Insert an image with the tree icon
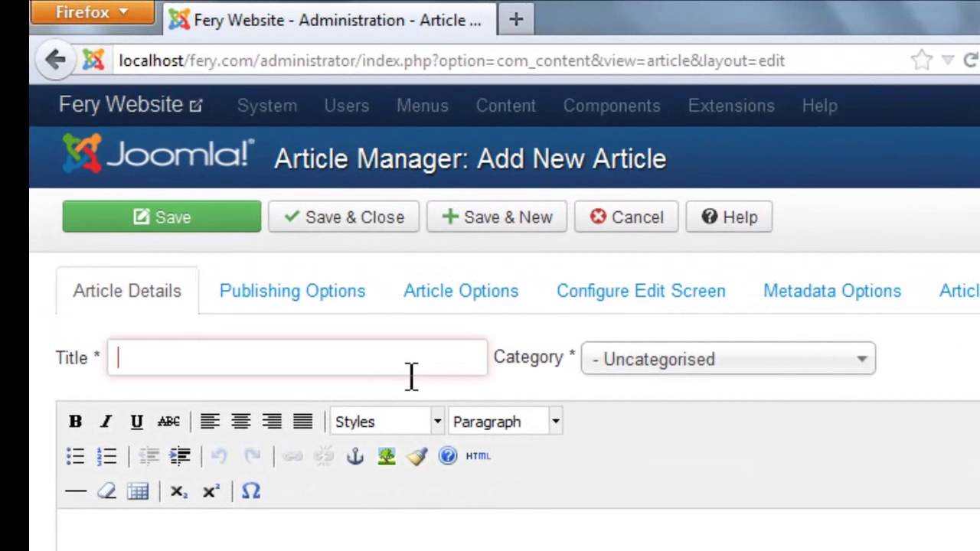 click(x=387, y=457)
